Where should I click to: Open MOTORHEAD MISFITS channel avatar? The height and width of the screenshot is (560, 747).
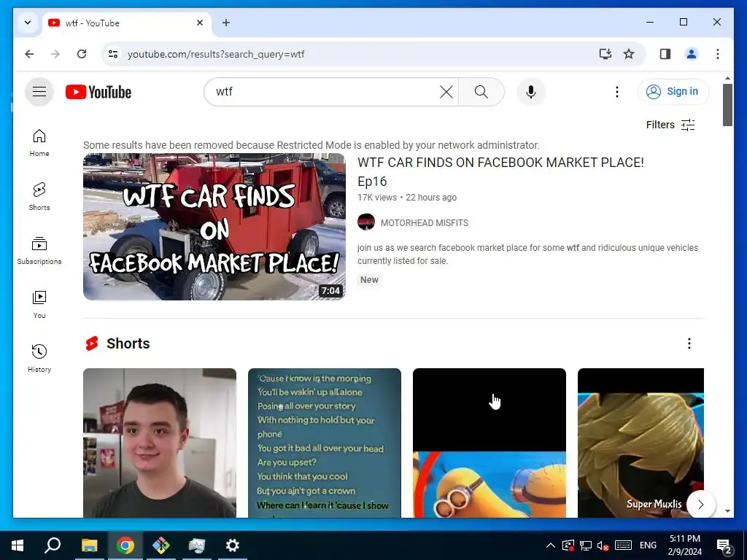tap(366, 222)
